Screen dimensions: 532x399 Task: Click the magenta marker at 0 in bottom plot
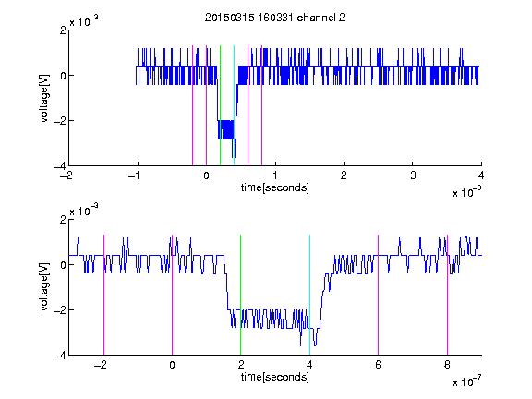pyautogui.click(x=172, y=295)
